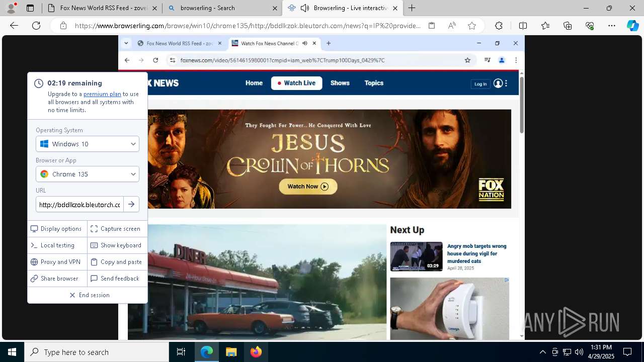Open Proxy and VPN

point(57,262)
